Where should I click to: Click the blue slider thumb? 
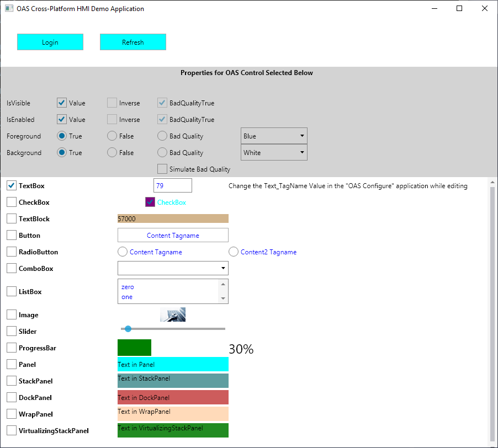(x=128, y=329)
